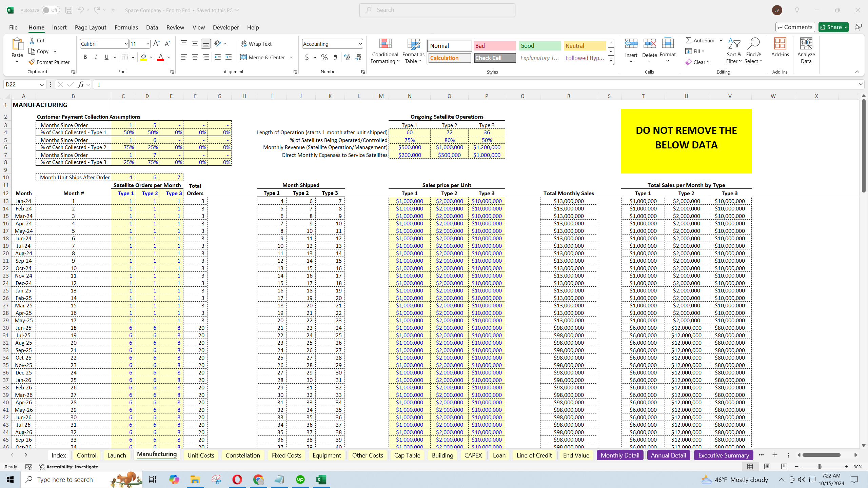Viewport: 868px width, 488px height.
Task: Apply the Good cell style
Action: point(540,46)
